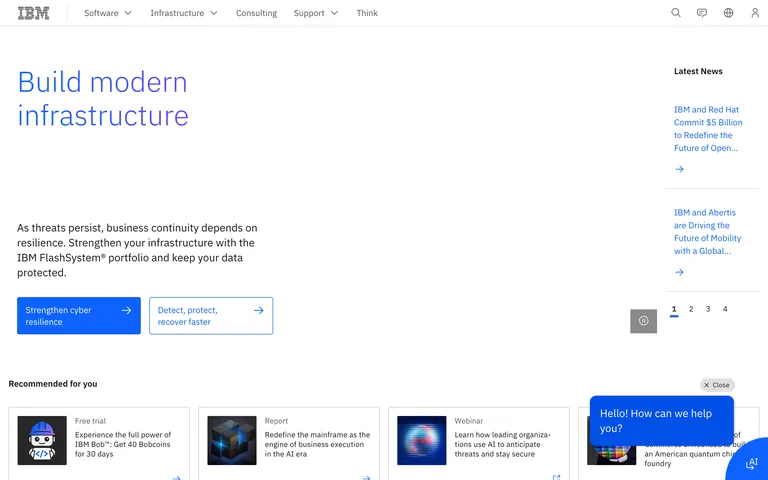Click the 'Hello! How can we help you?' bubble

(662, 421)
